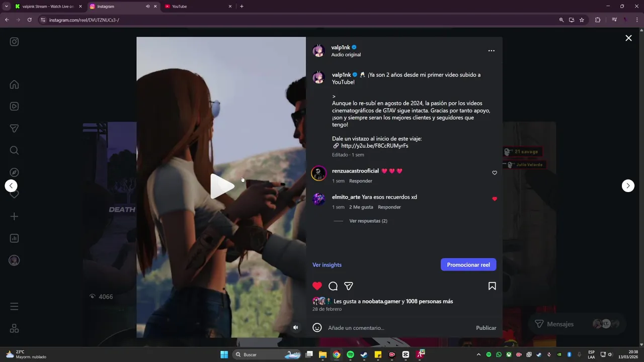The height and width of the screenshot is (362, 644).
Task: Open Explore compass icon in sidebar
Action: click(x=14, y=172)
